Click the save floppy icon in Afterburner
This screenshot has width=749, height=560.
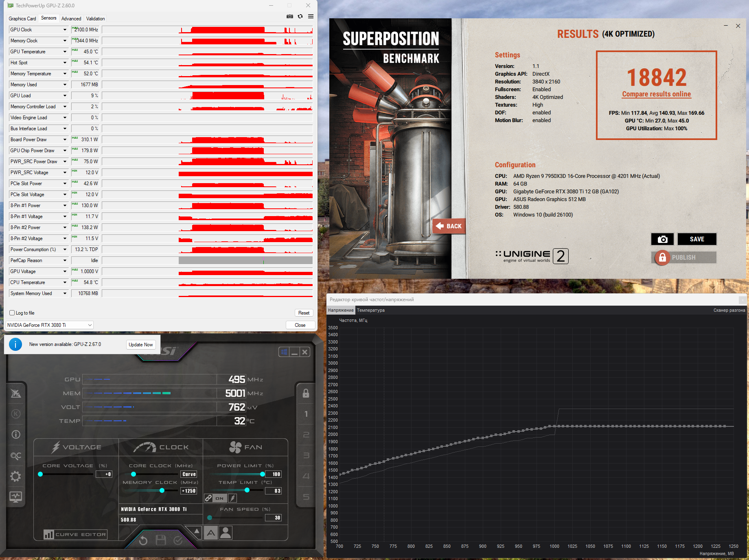(161, 540)
